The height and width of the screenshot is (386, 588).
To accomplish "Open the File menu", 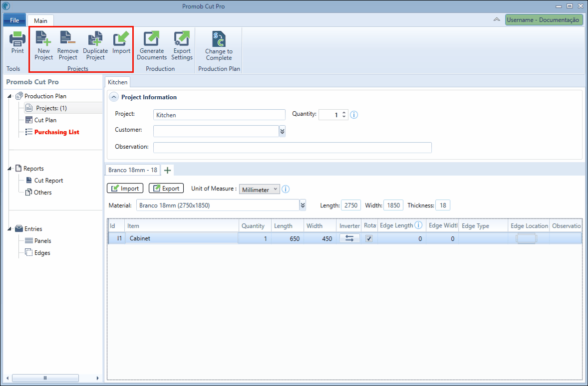I will click(x=14, y=20).
